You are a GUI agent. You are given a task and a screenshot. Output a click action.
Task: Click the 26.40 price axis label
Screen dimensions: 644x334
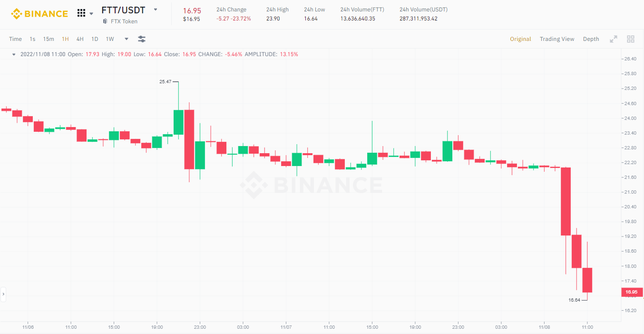[x=630, y=59]
